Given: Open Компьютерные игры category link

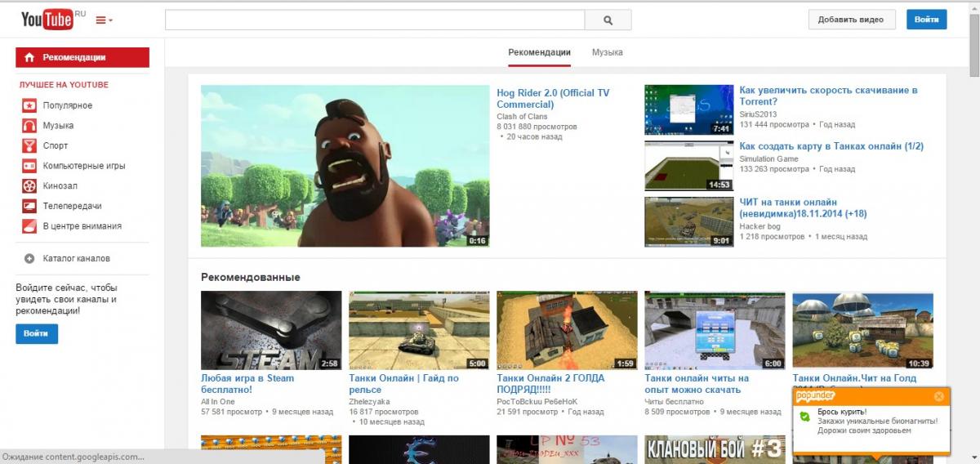Looking at the screenshot, I should click(84, 166).
